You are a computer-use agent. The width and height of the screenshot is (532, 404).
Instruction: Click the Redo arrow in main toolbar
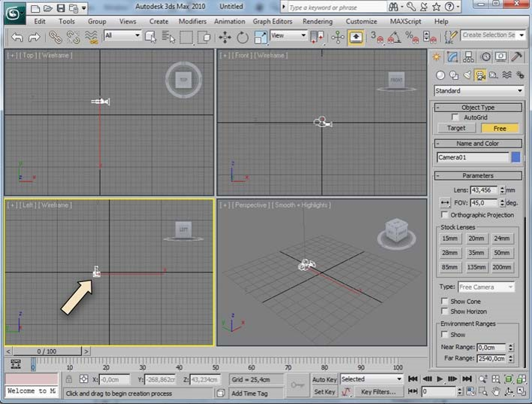pyautogui.click(x=35, y=37)
